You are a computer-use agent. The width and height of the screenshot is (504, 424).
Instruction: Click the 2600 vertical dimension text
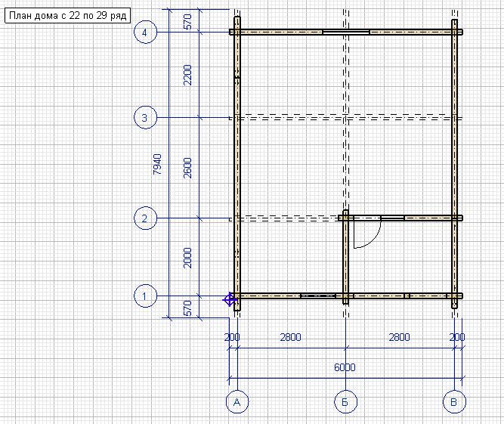tap(187, 168)
